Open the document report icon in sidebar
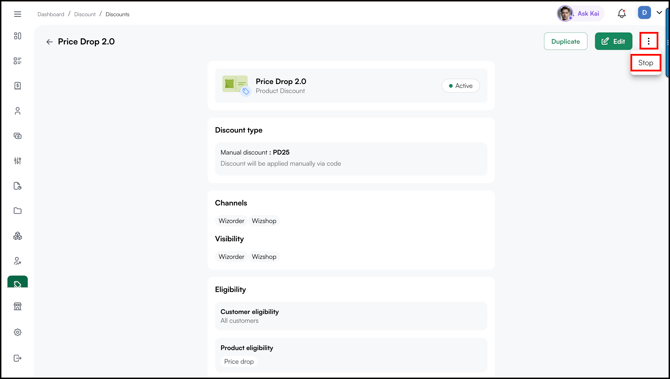This screenshot has width=670, height=379. click(x=18, y=186)
